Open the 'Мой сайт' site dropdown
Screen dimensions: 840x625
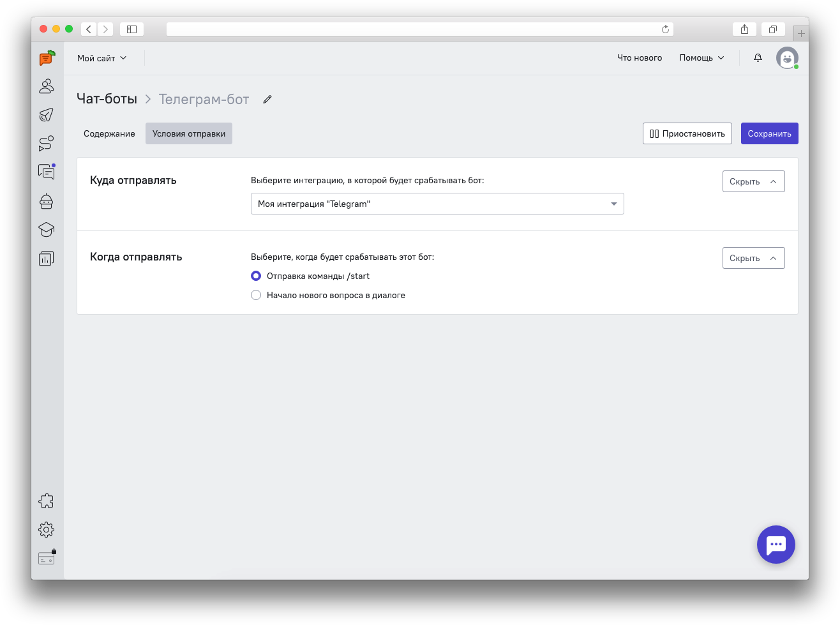[x=102, y=58]
